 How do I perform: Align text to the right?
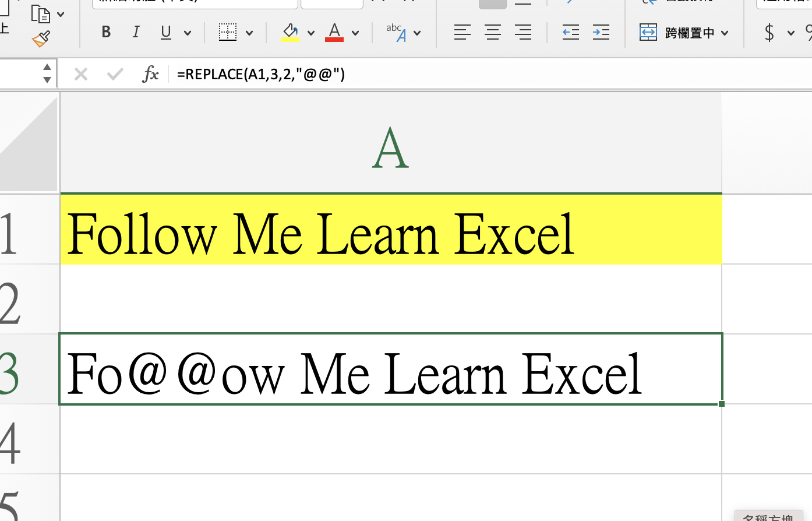click(x=523, y=33)
